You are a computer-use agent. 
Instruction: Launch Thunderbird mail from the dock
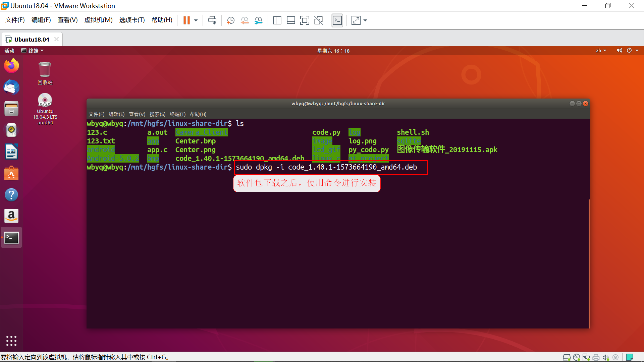coord(11,87)
